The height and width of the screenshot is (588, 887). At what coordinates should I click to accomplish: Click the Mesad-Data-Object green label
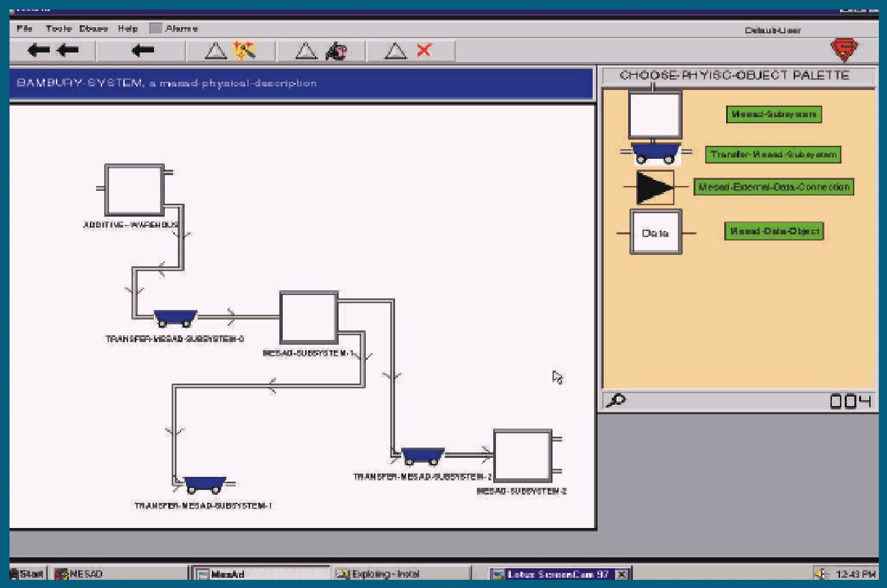774,232
